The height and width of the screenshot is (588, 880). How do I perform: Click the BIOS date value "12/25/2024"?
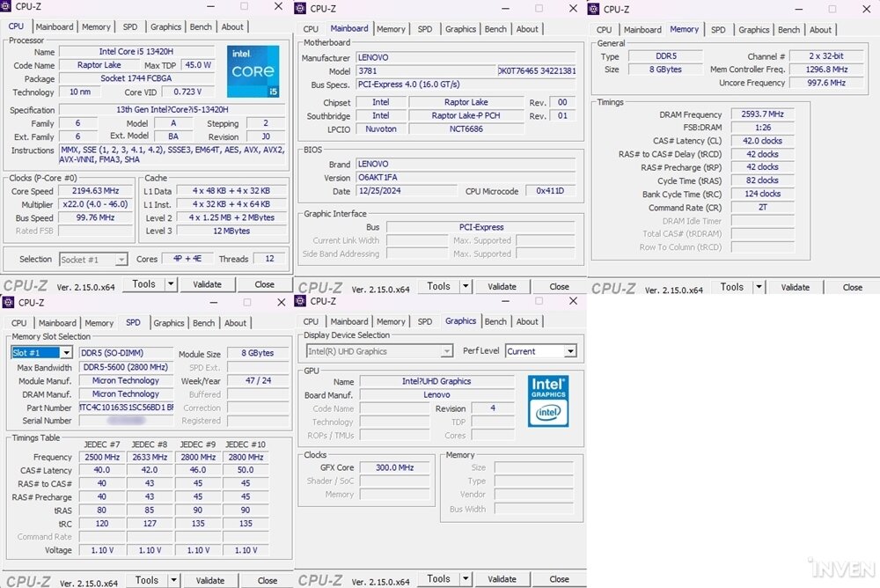point(407,191)
